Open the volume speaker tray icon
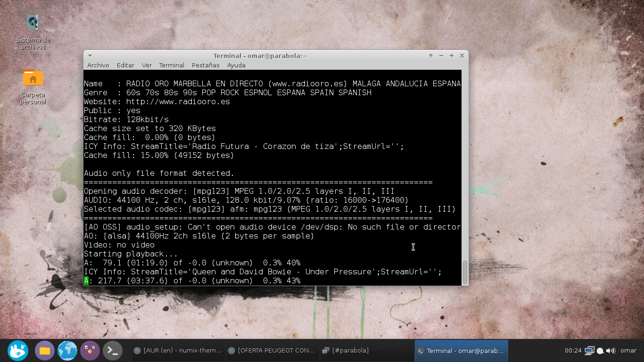This screenshot has height=362, width=644. click(611, 351)
